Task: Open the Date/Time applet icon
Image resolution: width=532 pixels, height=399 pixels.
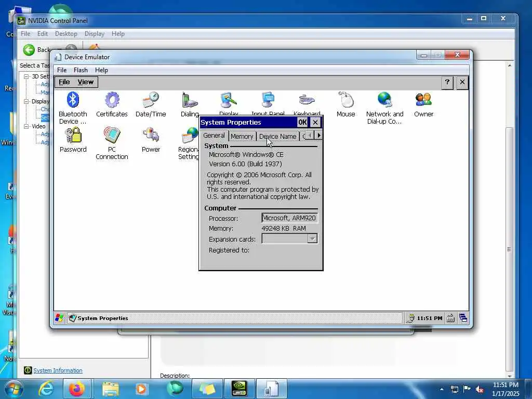Action: click(x=151, y=100)
